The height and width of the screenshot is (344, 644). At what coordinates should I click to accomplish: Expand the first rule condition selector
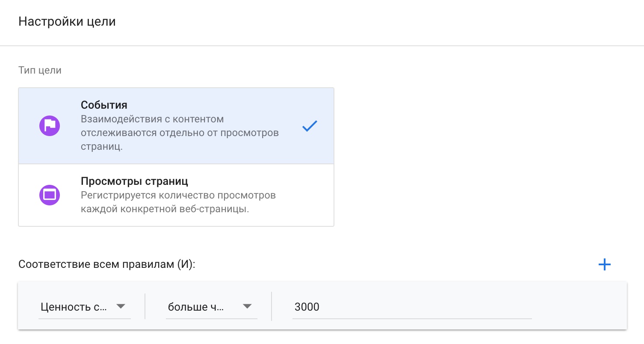pos(84,306)
